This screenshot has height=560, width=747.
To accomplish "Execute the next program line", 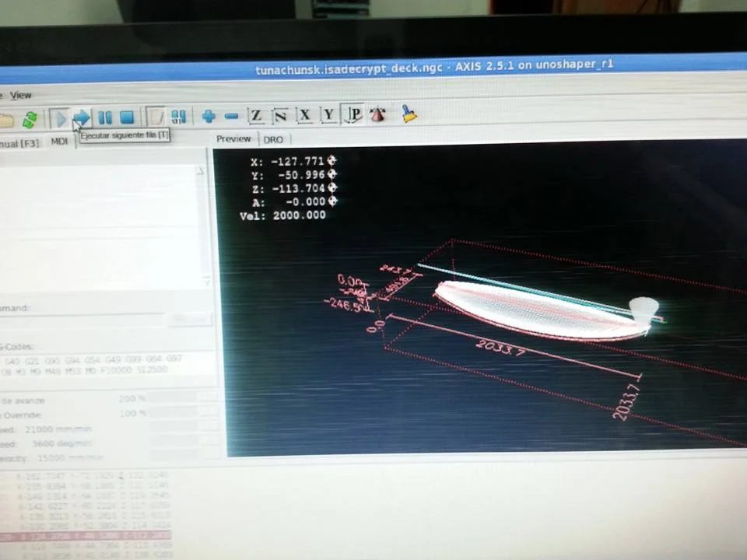I will [x=82, y=117].
